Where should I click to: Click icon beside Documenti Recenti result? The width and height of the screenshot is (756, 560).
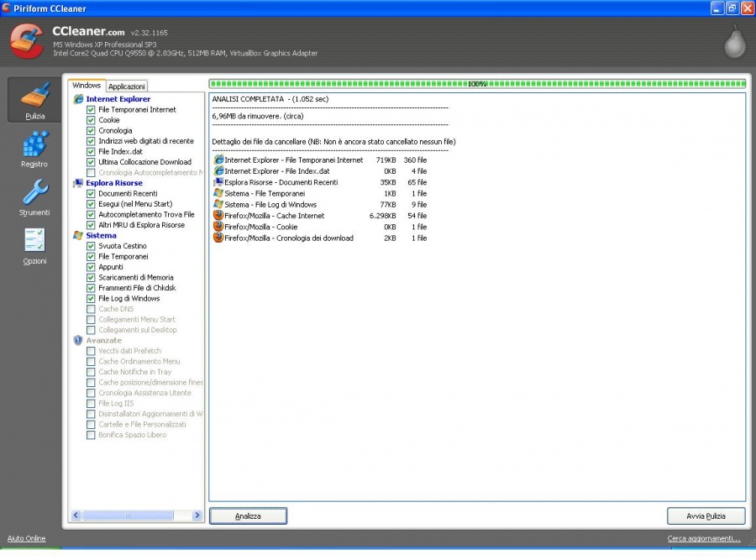pyautogui.click(x=218, y=181)
